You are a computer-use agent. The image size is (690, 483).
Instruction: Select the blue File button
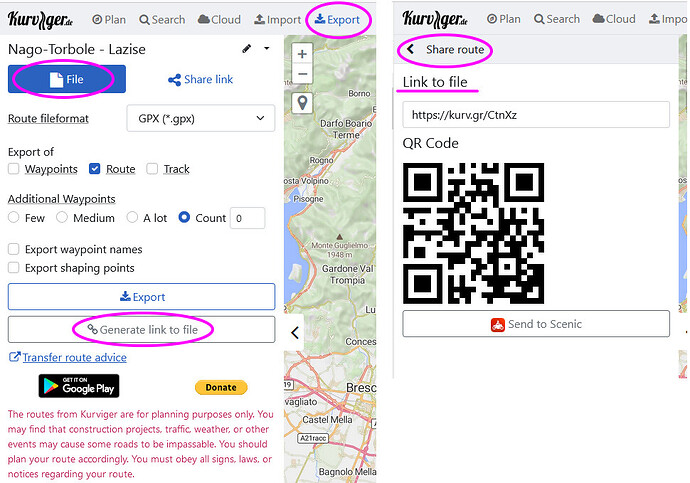click(x=67, y=79)
